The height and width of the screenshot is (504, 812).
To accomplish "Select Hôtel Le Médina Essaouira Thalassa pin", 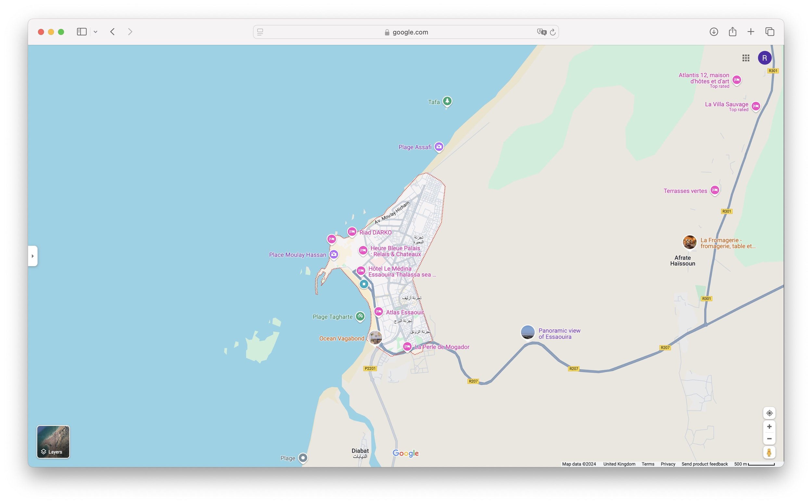I will pyautogui.click(x=361, y=271).
